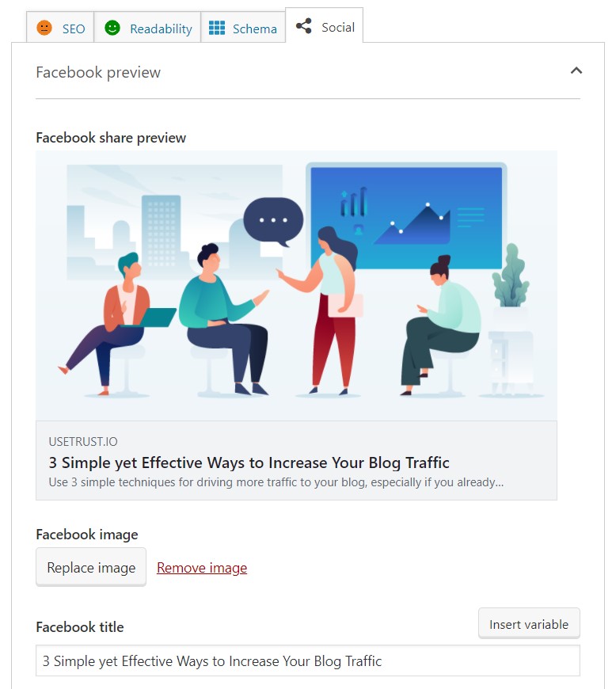Click the USETRUST.IO domain text in preview
This screenshot has height=689, width=616.
pos(83,442)
